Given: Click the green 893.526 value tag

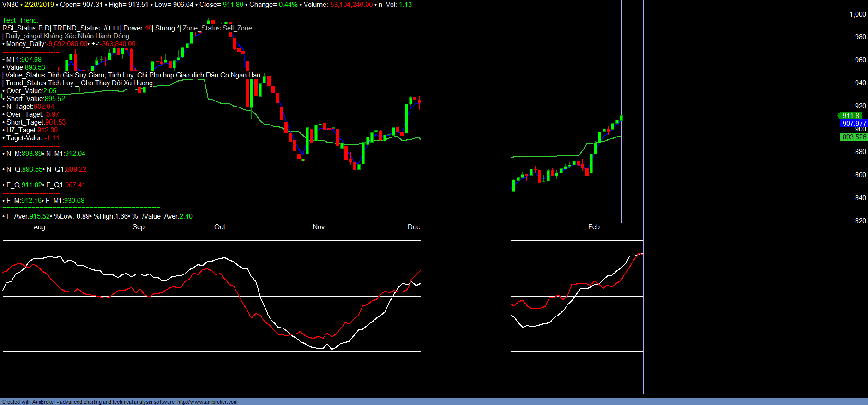Looking at the screenshot, I should click(x=854, y=137).
